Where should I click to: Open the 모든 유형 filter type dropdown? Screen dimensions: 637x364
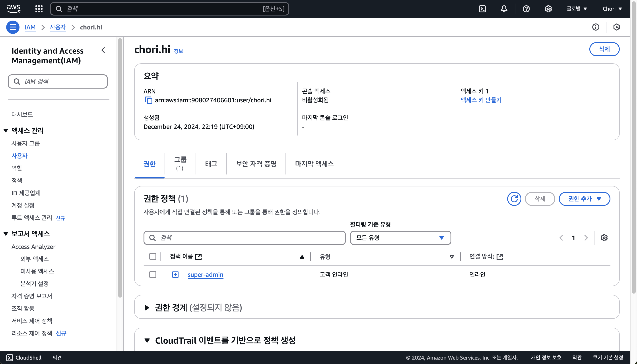(x=400, y=238)
